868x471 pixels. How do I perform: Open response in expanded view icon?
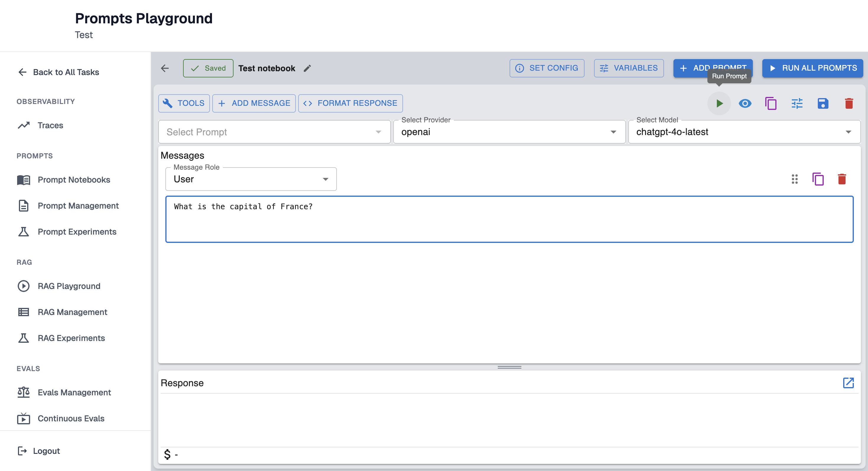(848, 383)
